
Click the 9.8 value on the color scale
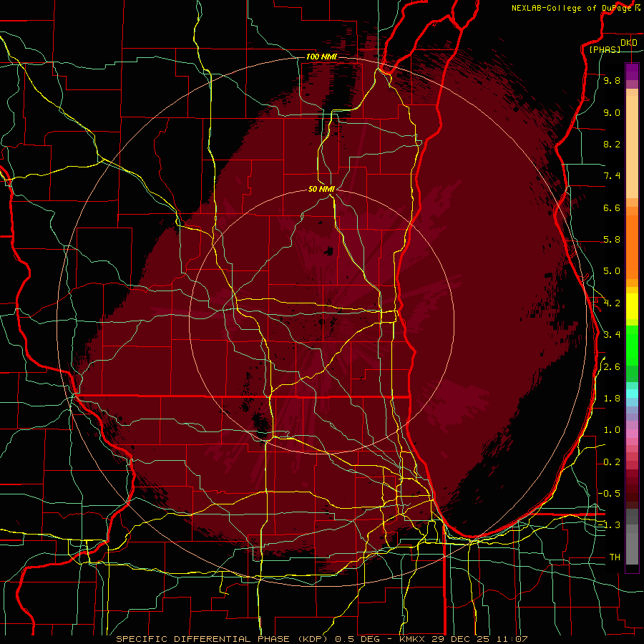pyautogui.click(x=612, y=80)
